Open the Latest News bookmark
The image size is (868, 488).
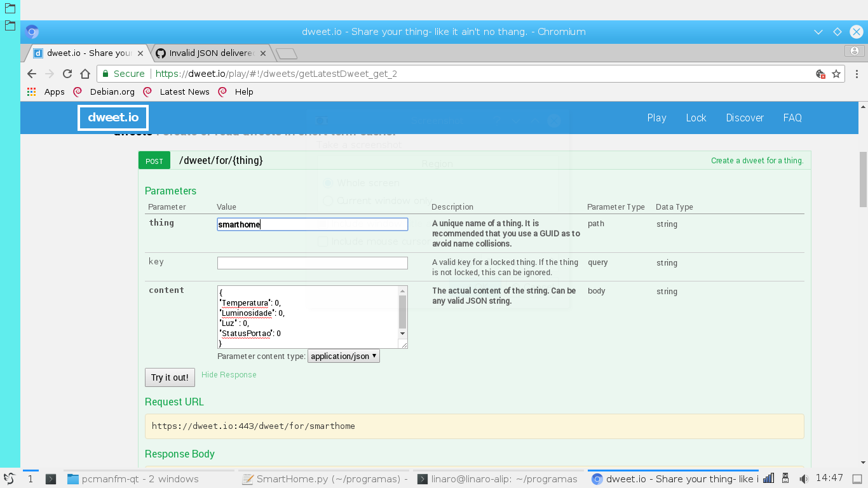click(176, 91)
